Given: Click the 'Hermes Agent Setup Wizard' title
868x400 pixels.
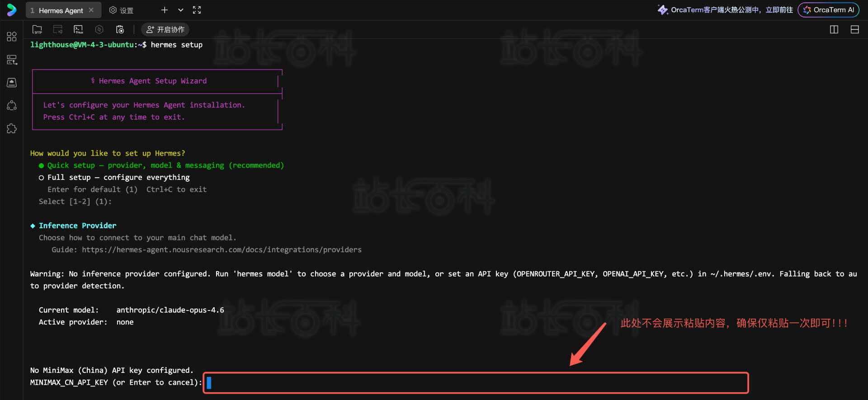Looking at the screenshot, I should tap(153, 81).
